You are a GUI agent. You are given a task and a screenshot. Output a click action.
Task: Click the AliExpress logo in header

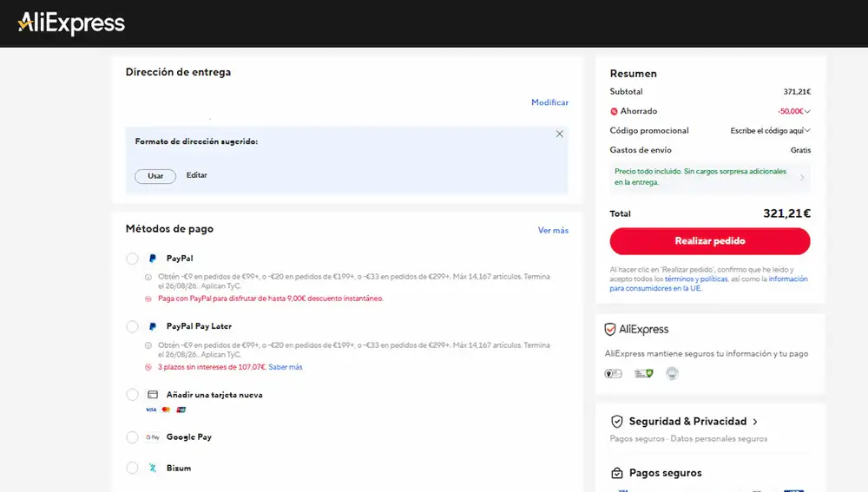[71, 23]
